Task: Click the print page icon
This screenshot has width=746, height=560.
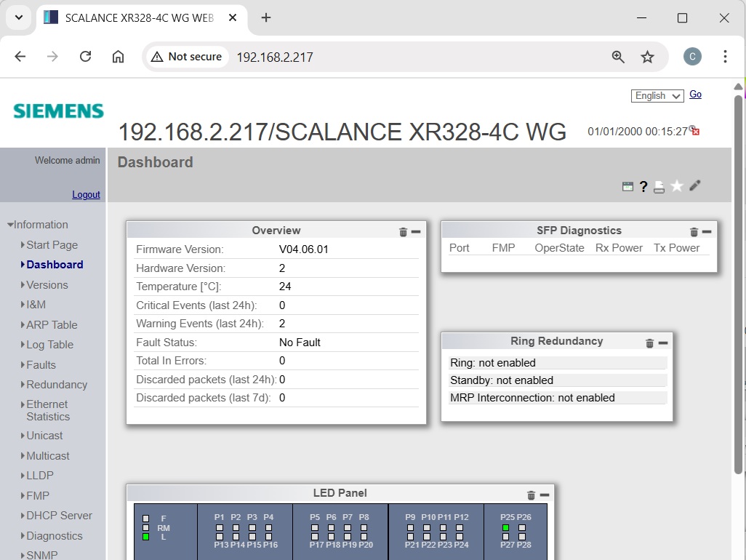Action: (659, 187)
